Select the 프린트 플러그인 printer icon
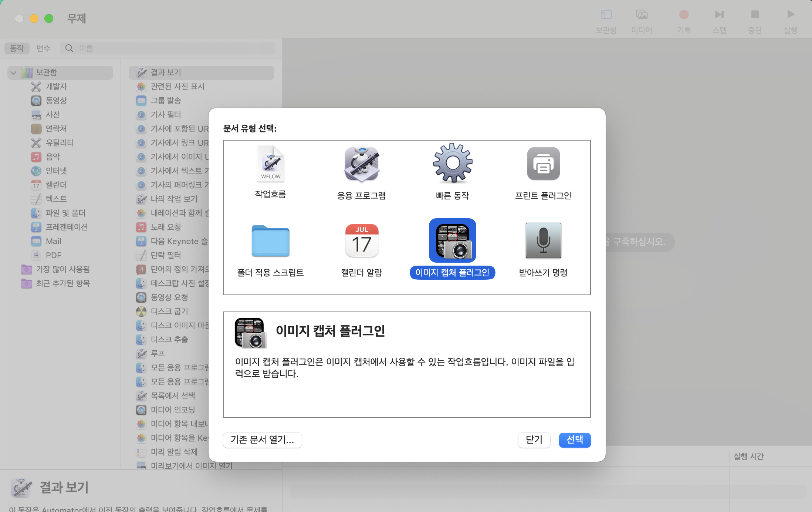Image resolution: width=812 pixels, height=512 pixels. pos(543,164)
